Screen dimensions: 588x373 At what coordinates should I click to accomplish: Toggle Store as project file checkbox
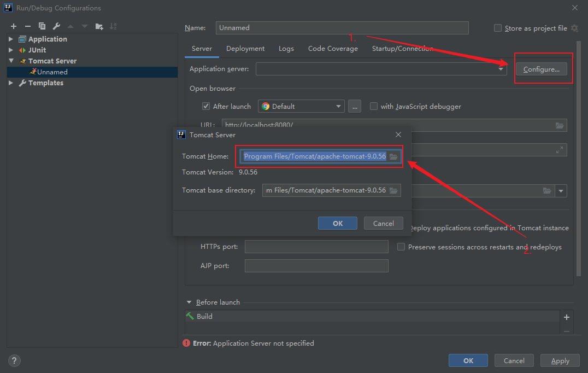[498, 28]
